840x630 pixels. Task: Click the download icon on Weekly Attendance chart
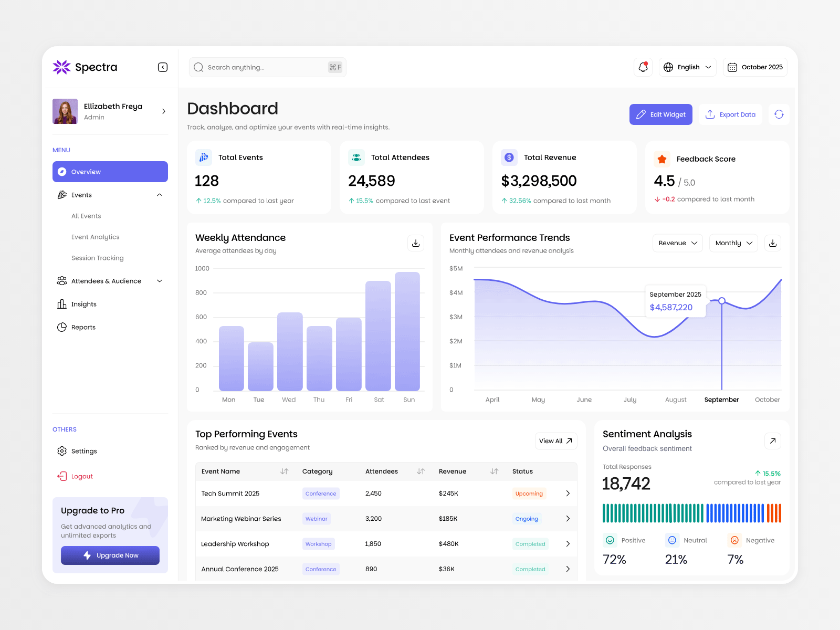coord(415,243)
